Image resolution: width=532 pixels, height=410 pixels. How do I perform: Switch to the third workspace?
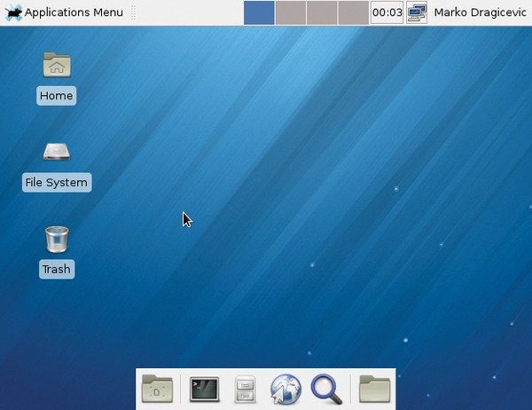tap(321, 12)
